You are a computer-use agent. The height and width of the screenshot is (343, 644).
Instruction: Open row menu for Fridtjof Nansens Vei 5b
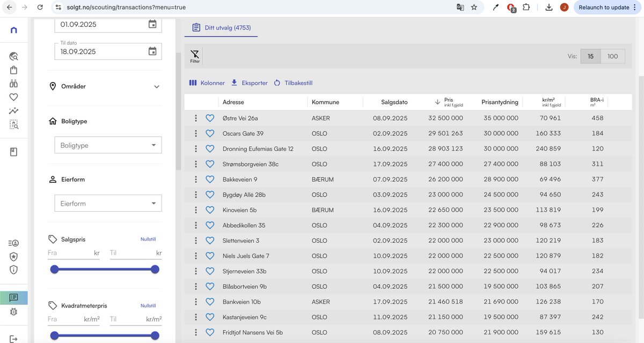click(196, 332)
